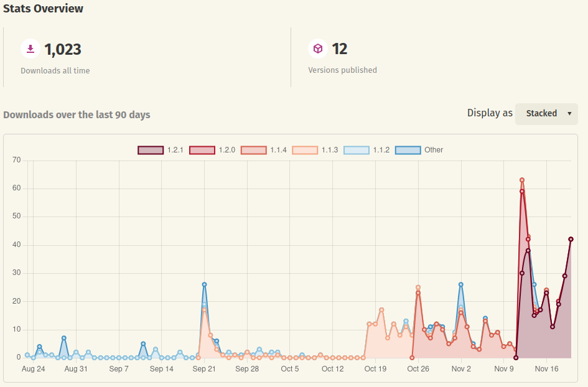Click the download arrow icon beside 1,023

[30, 49]
